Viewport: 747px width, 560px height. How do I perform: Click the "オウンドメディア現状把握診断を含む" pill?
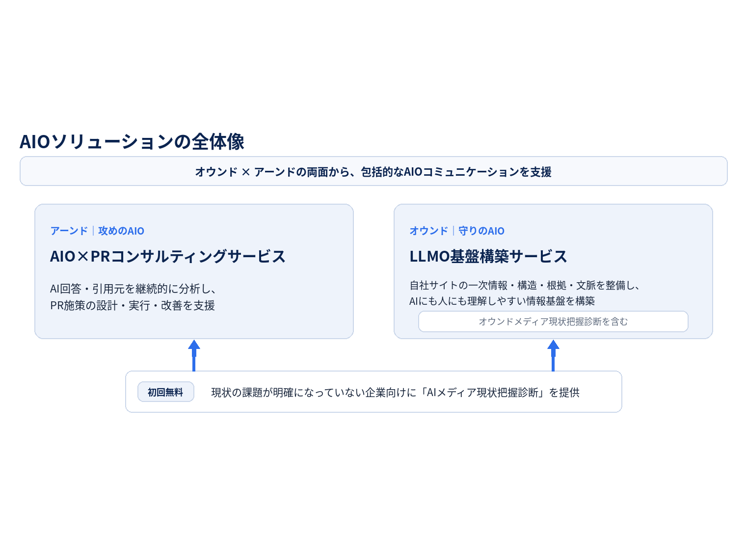553,321
